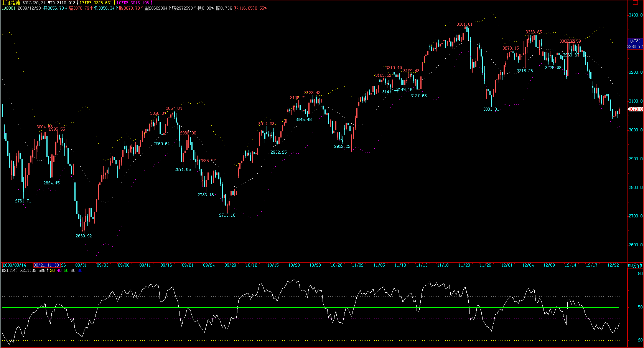Click the 12/22 date on the time axis
Image resolution: width=644 pixels, height=348 pixels.
click(613, 265)
